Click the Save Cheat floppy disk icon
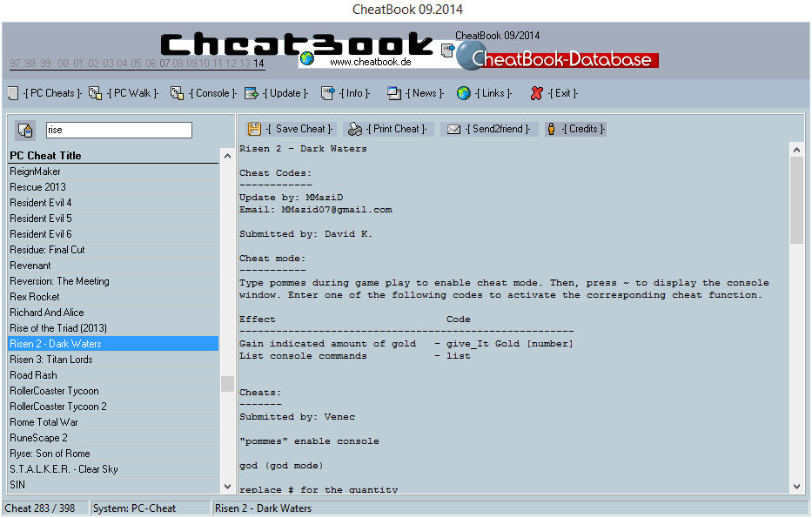The width and height of the screenshot is (812, 518). click(x=254, y=129)
